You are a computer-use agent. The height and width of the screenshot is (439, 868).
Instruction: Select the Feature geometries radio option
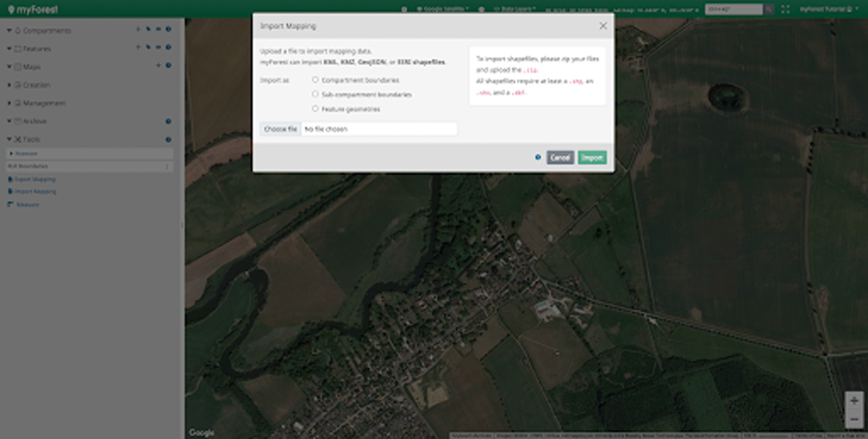(x=315, y=108)
